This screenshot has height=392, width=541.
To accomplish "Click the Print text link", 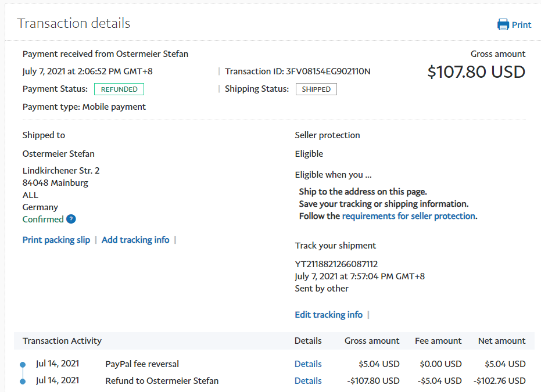I will 521,25.
